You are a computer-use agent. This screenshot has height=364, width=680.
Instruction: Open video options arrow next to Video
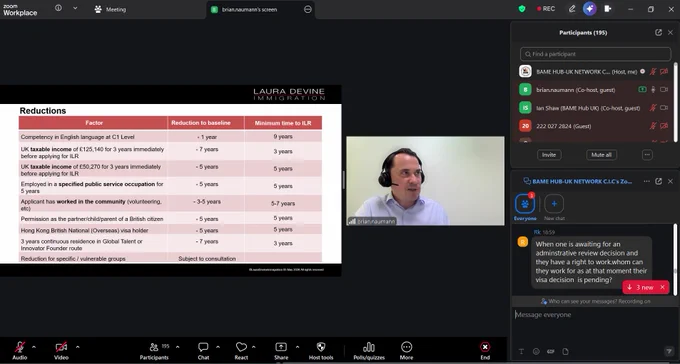tap(78, 347)
